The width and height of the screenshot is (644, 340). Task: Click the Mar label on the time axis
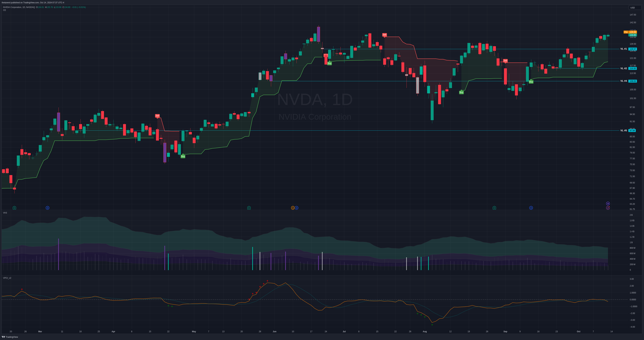(40, 331)
